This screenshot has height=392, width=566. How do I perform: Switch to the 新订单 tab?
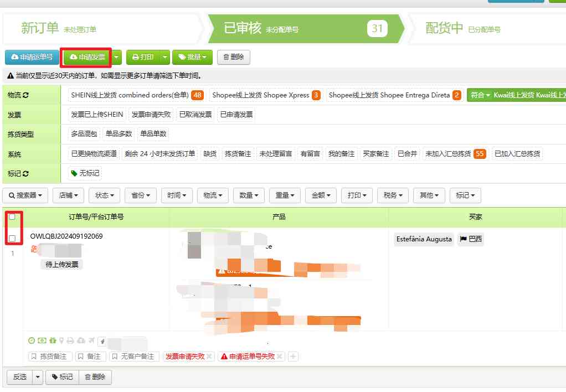[40, 29]
